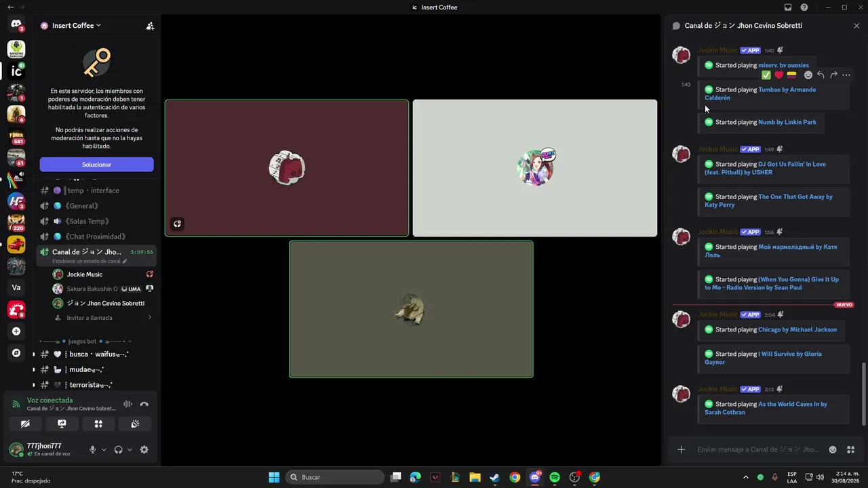Toggle the camera on in voice panel
This screenshot has width=868, height=488.
[x=25, y=424]
